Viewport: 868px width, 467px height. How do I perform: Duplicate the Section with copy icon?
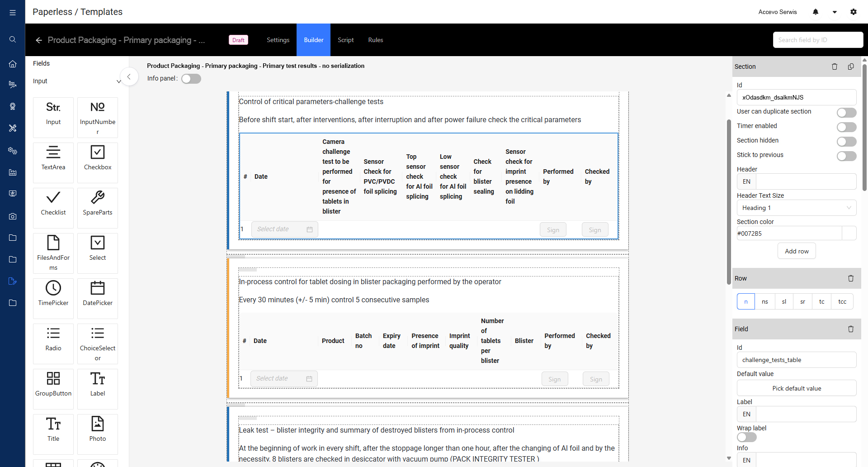[x=851, y=67]
